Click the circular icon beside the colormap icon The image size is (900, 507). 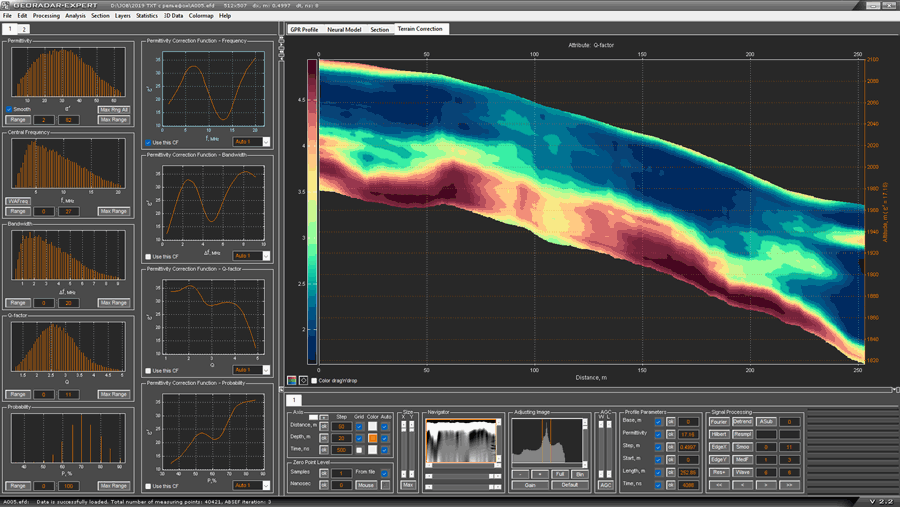303,381
